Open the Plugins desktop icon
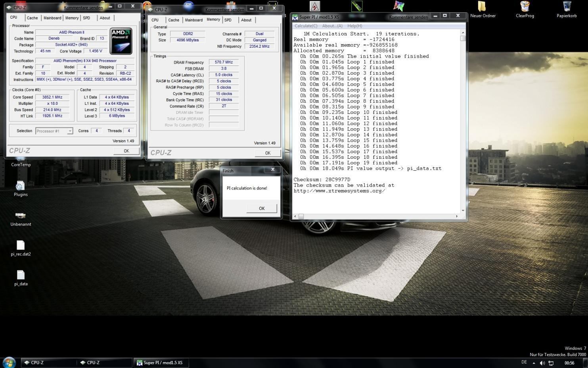588x368 pixels. pos(21,188)
